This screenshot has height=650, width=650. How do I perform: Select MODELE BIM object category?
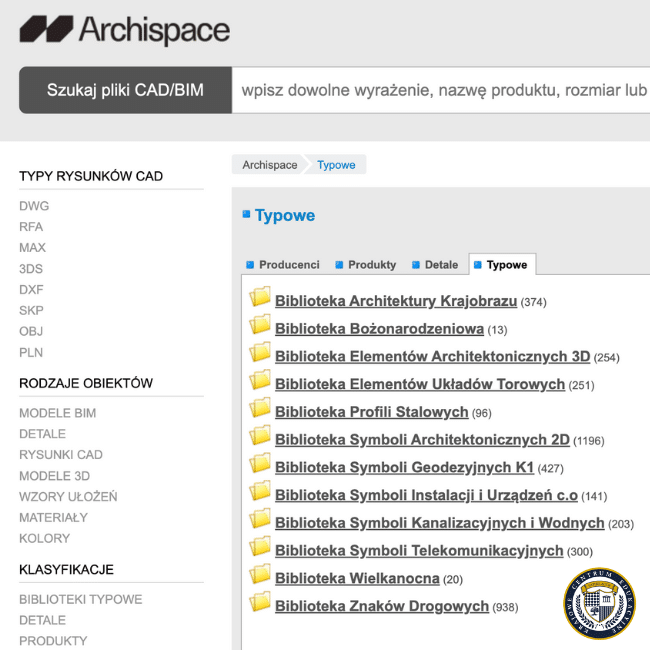(58, 413)
